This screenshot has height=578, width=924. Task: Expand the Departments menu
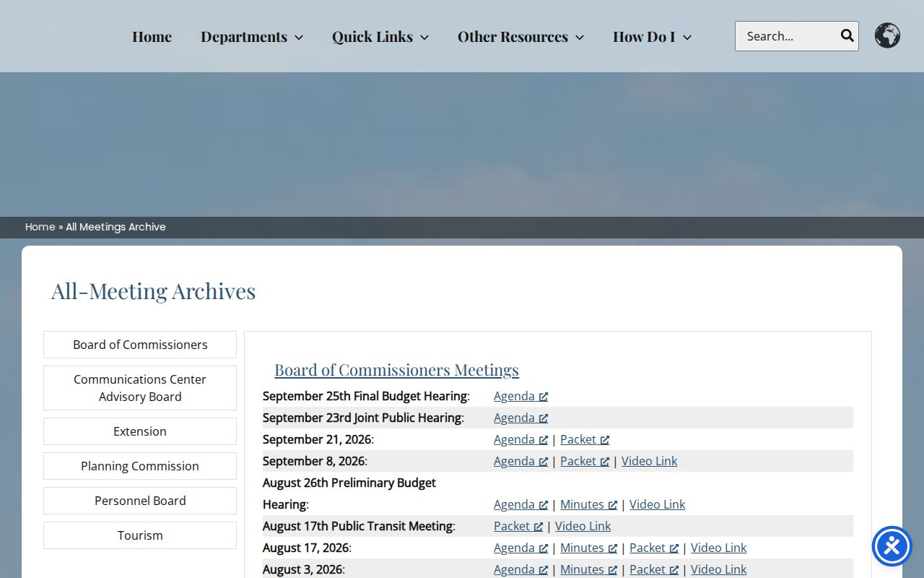(252, 37)
